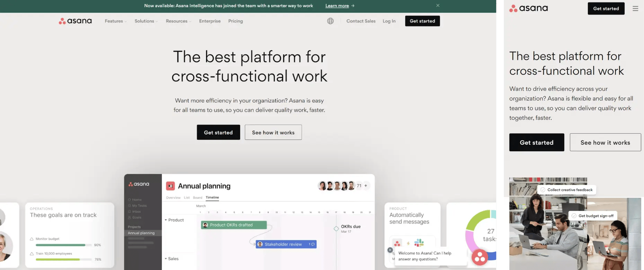The height and width of the screenshot is (270, 644).
Task: Click the Asana logo in desktop header
Action: tap(75, 21)
